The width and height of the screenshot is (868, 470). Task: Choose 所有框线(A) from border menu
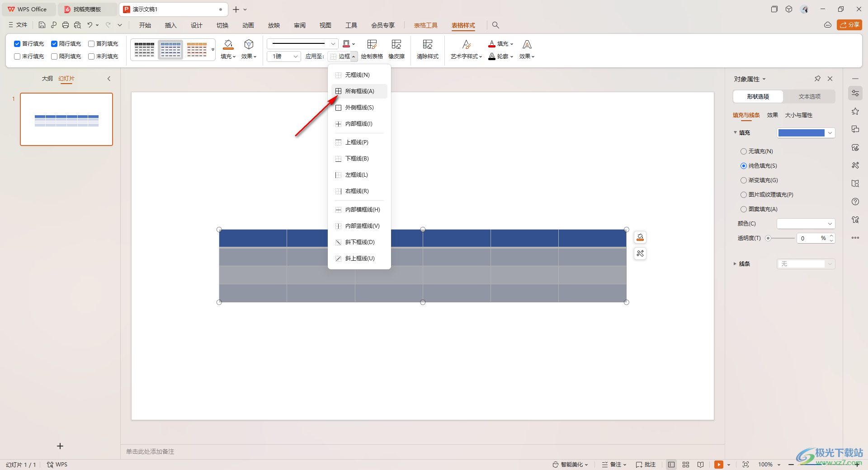(359, 91)
